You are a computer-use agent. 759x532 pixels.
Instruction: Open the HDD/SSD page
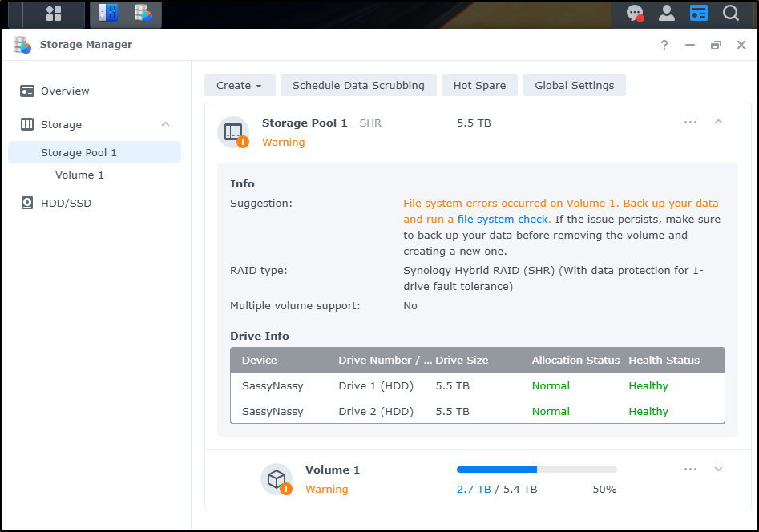(x=66, y=203)
